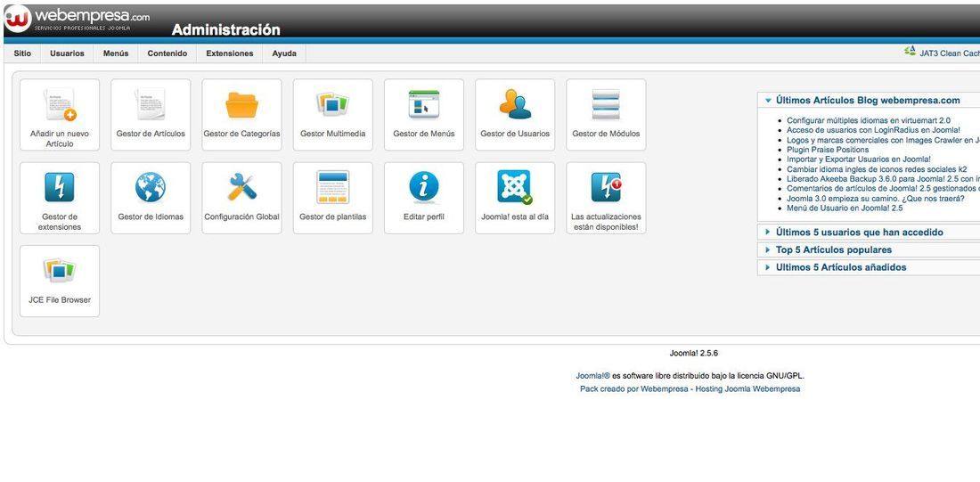Image resolution: width=980 pixels, height=482 pixels.
Task: Open Liberado Akeeba Backup 3.6.0 link
Action: coord(883,179)
